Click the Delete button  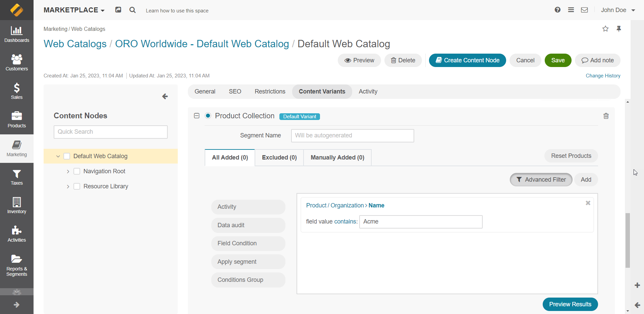pyautogui.click(x=403, y=60)
